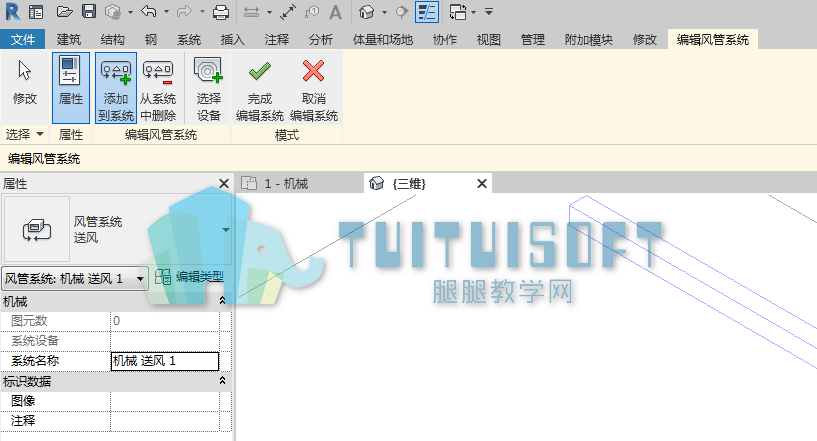The width and height of the screenshot is (817, 441).
Task: Open the type selector dropdown for 送风
Action: [x=226, y=230]
